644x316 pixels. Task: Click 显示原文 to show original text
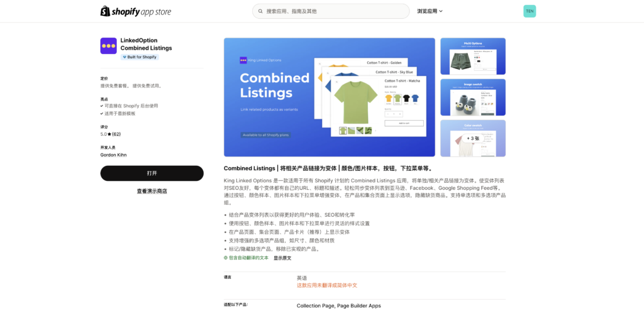click(x=282, y=258)
